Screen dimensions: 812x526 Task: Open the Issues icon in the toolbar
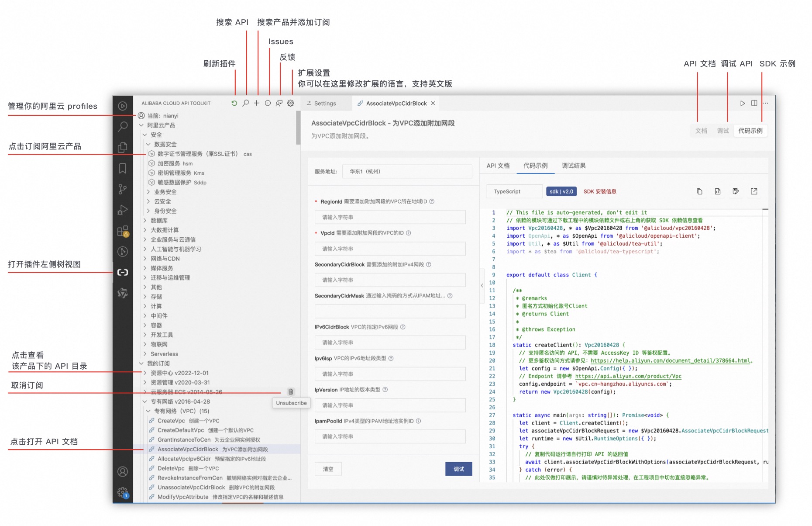[x=267, y=103]
